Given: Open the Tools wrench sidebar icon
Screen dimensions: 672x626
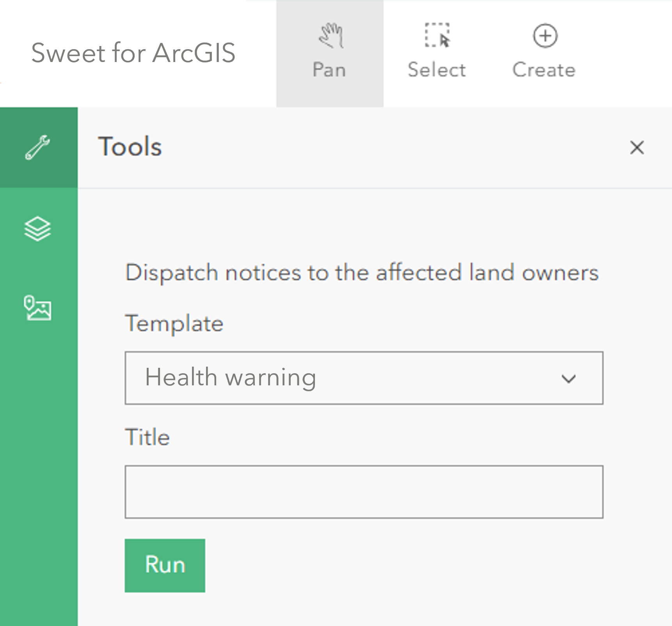Looking at the screenshot, I should [38, 147].
